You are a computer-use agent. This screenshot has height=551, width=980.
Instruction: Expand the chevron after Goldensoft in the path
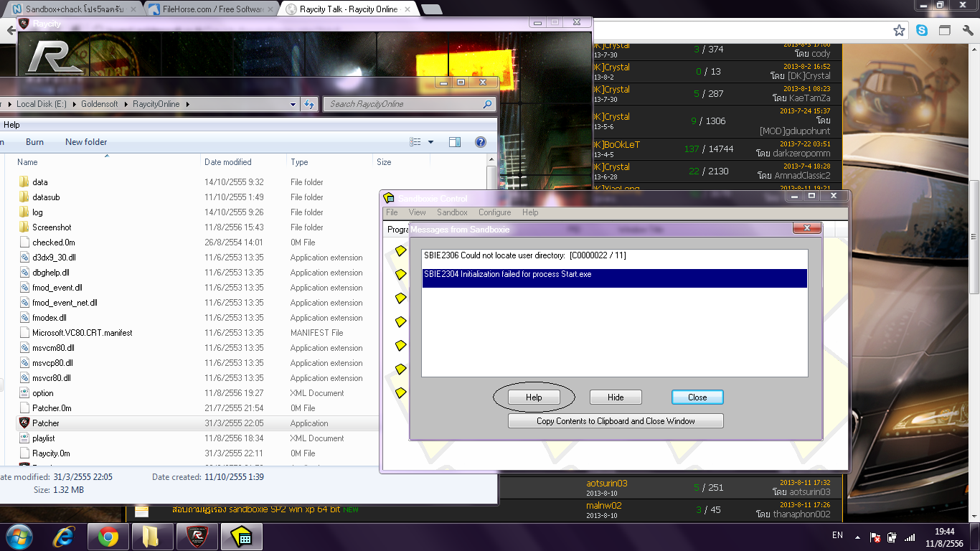(x=126, y=104)
